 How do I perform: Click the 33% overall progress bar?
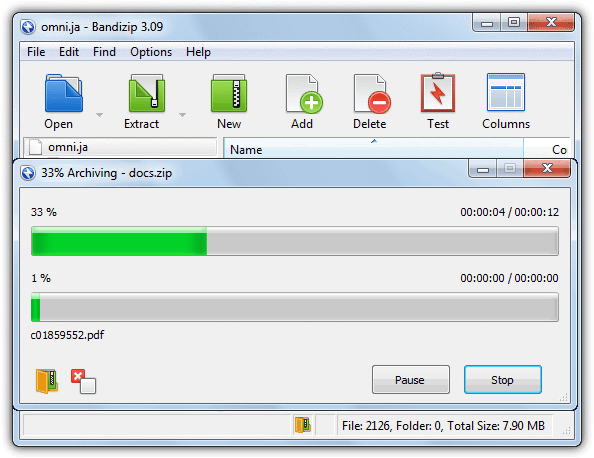coord(295,241)
